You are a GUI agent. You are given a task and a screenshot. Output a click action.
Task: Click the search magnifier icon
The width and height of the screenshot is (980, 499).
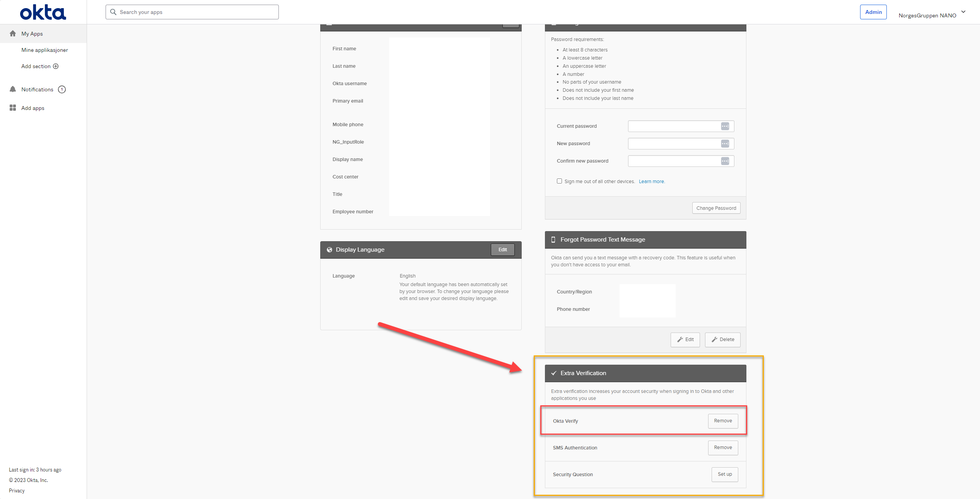coord(113,12)
